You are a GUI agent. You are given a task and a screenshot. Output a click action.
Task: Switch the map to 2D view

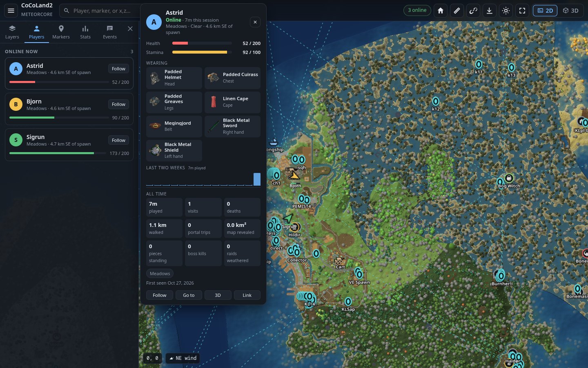pyautogui.click(x=545, y=11)
